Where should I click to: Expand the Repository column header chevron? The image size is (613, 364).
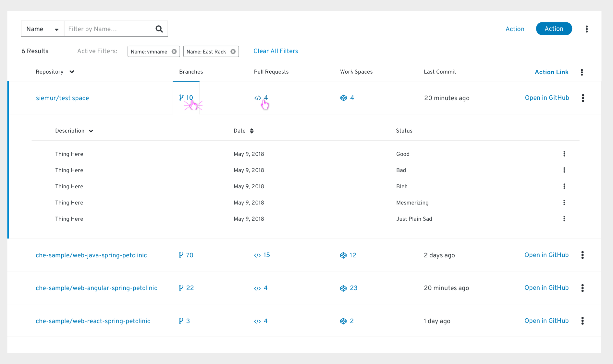(x=71, y=72)
